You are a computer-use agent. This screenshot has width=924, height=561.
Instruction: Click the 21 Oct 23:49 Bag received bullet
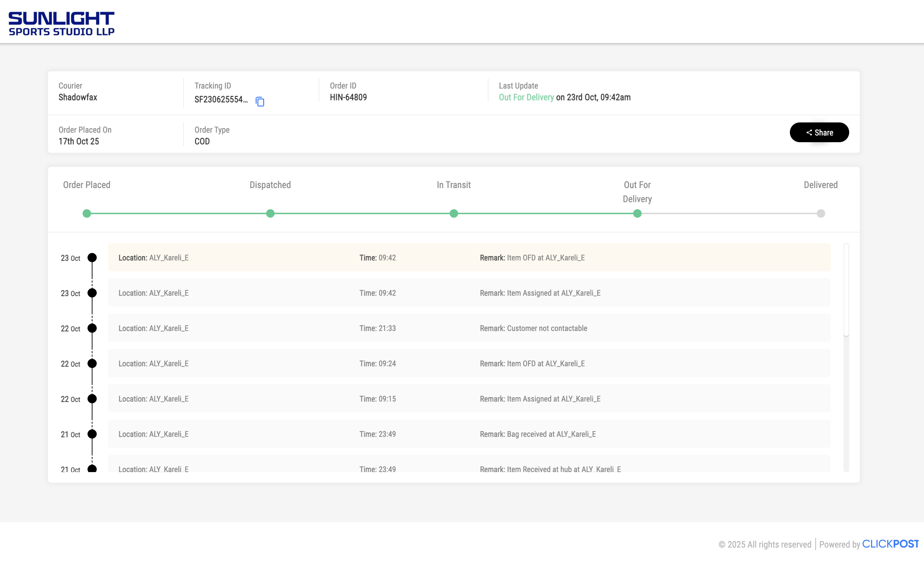(x=92, y=434)
